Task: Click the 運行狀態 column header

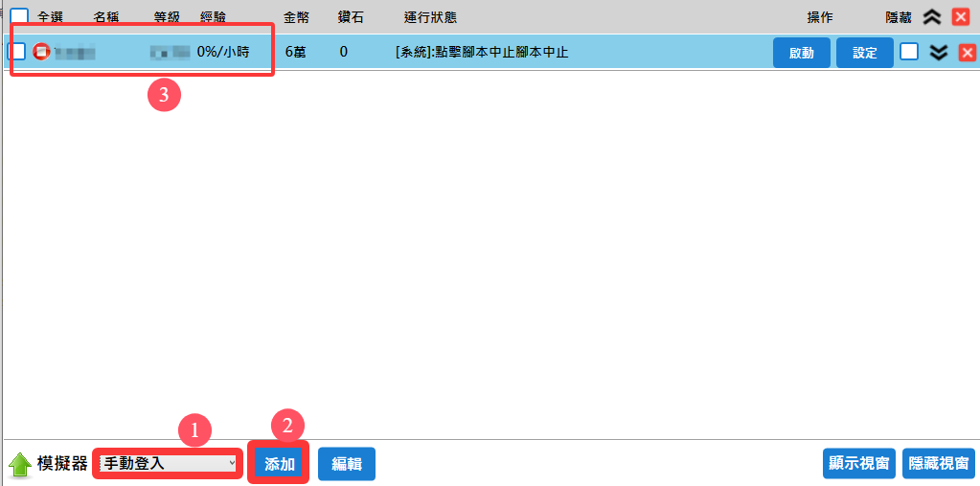Action: click(432, 17)
